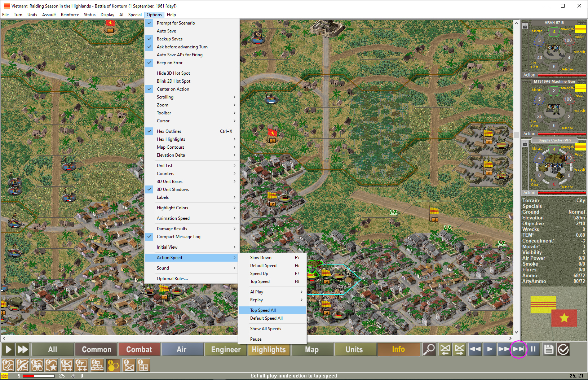Toggle Hex Outlines option
Viewport: 588px width, 380px height.
(192, 131)
